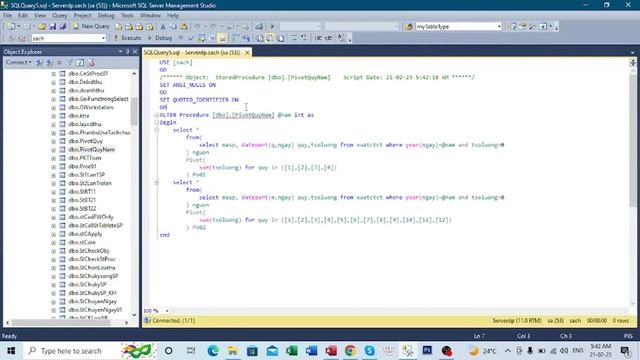Select dbo.StCheckObj in Object Explorer
The image size is (640, 360).
click(x=89, y=251)
